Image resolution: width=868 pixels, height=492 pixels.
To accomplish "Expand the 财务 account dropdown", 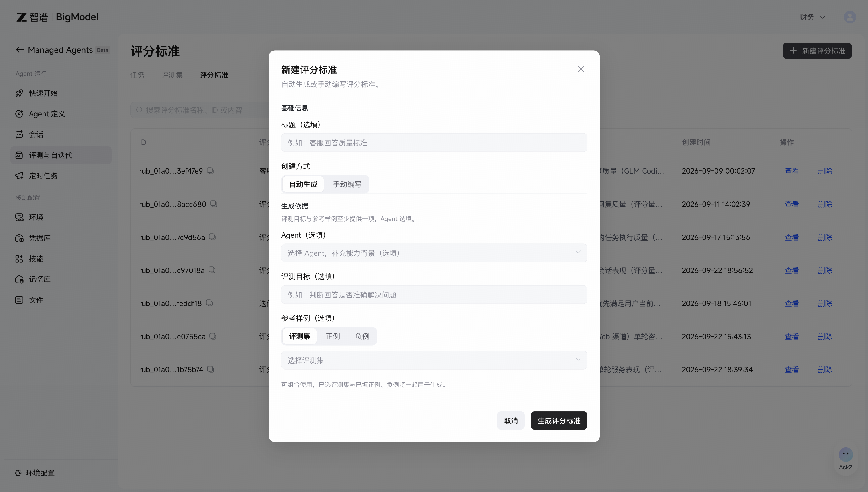I will click(x=812, y=17).
